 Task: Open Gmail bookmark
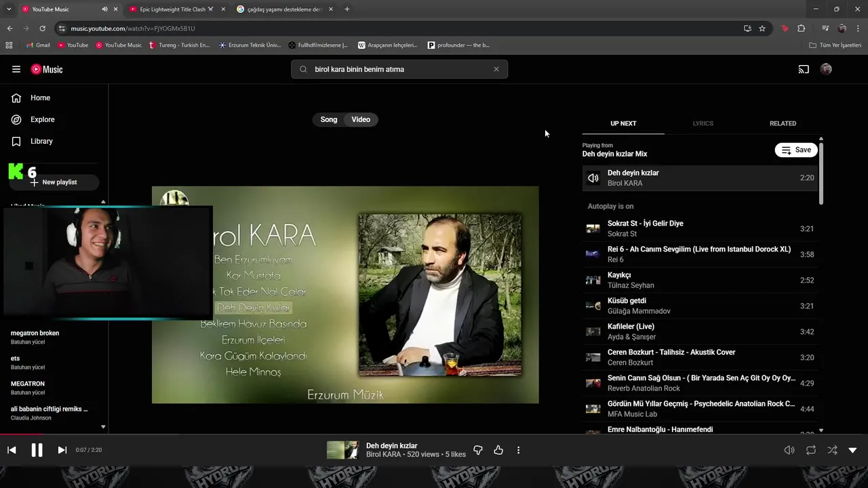click(38, 45)
